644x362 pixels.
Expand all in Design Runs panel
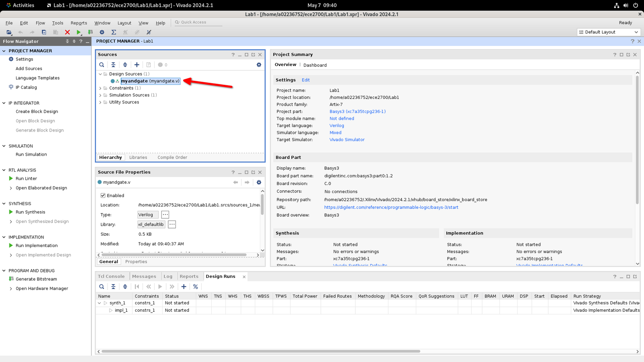point(125,287)
